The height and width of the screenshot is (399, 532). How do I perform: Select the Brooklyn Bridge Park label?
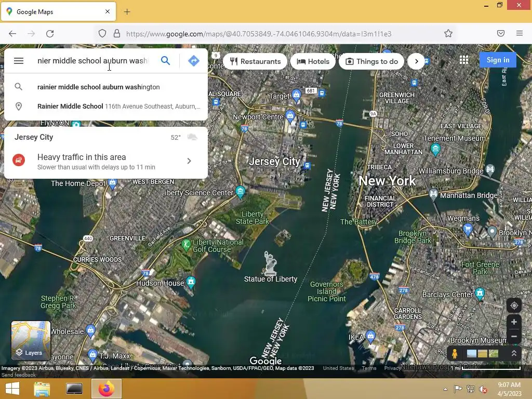click(x=413, y=237)
